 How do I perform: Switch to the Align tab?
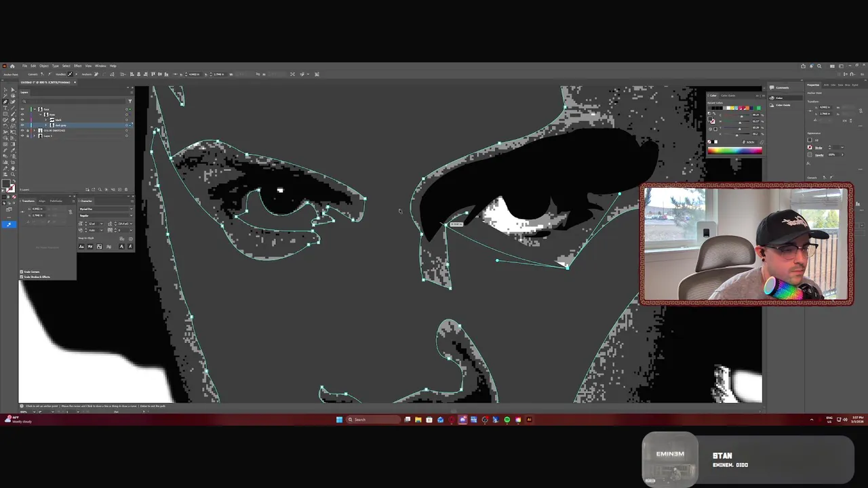(x=42, y=201)
